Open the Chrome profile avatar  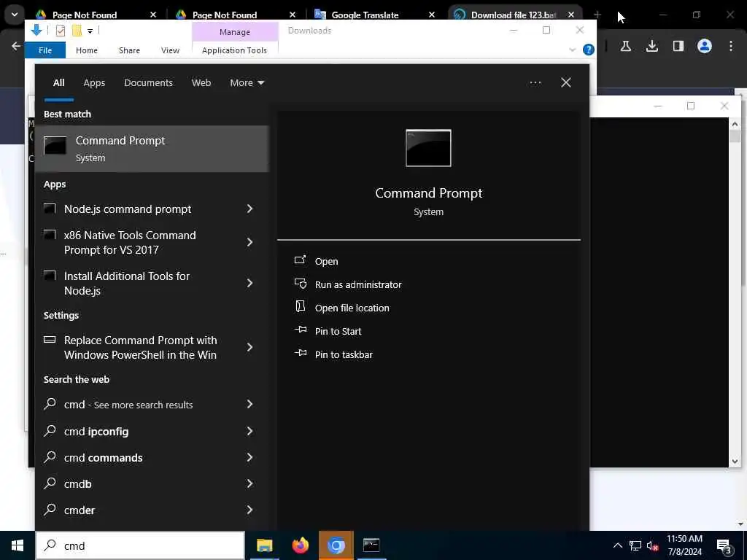(x=705, y=46)
